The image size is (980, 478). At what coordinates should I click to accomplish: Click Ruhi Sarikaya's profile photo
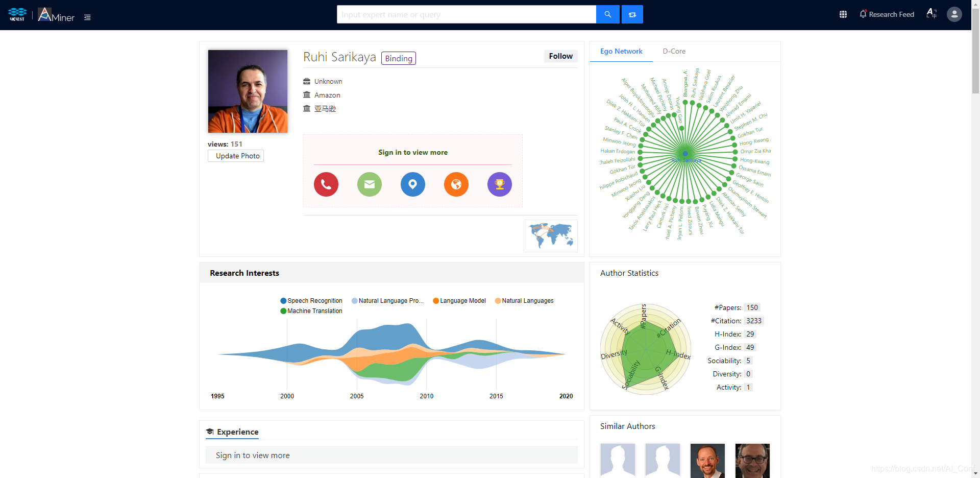pos(248,91)
